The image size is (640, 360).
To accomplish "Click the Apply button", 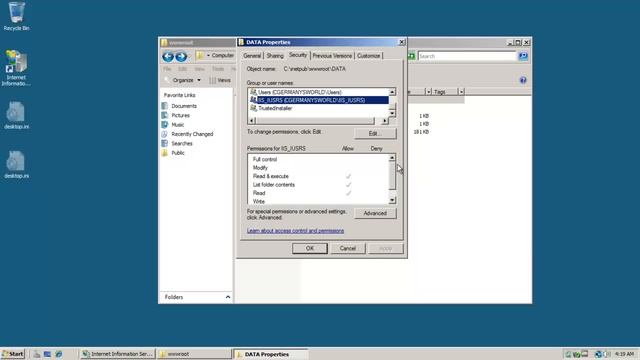I will click(x=385, y=248).
